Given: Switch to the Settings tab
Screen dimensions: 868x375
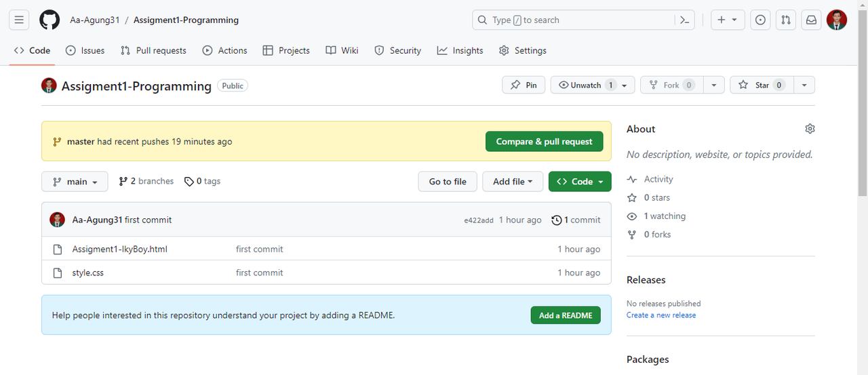Looking at the screenshot, I should (523, 50).
